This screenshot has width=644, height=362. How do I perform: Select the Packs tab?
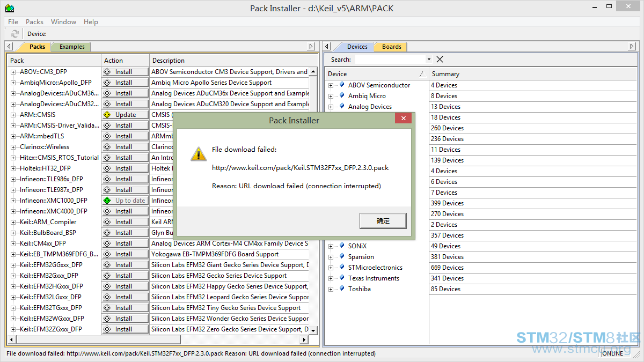pyautogui.click(x=37, y=47)
